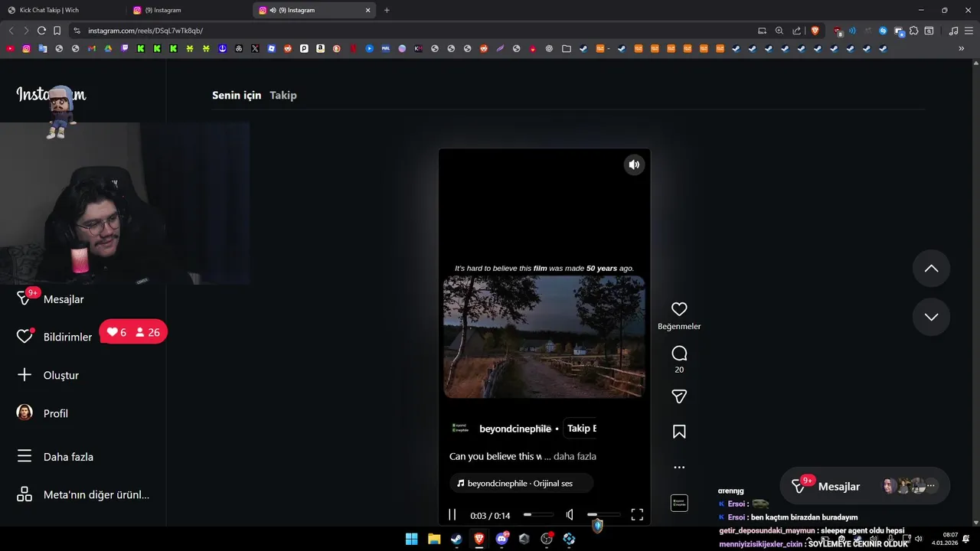Click the beyondcinephile avatar beside the username
This screenshot has width=980, height=551.
[x=459, y=429]
